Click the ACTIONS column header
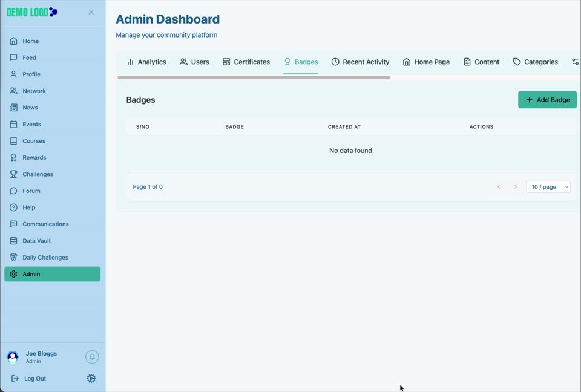Screen dimensions: 581x392 481,126
